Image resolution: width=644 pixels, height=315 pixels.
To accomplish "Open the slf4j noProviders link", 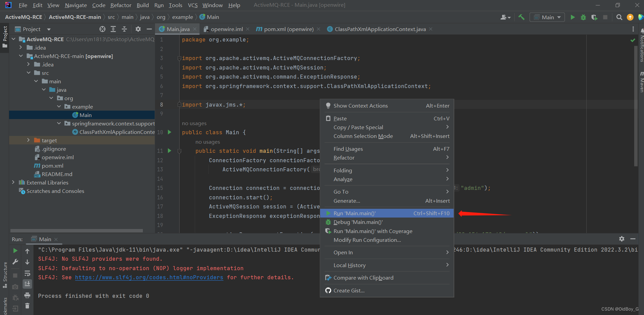I will tap(149, 277).
